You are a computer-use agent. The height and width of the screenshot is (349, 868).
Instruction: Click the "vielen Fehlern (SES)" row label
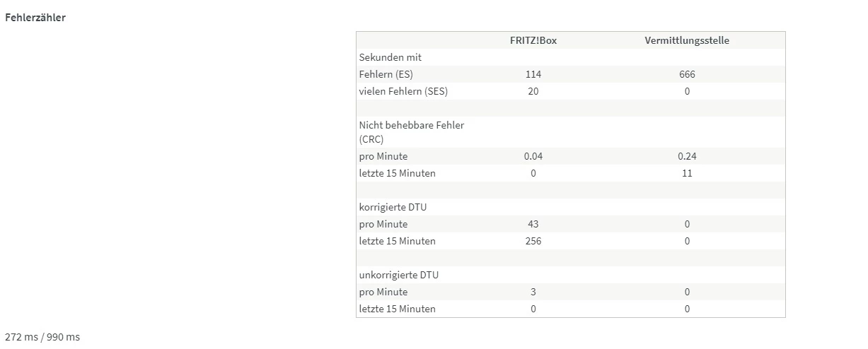coord(403,91)
